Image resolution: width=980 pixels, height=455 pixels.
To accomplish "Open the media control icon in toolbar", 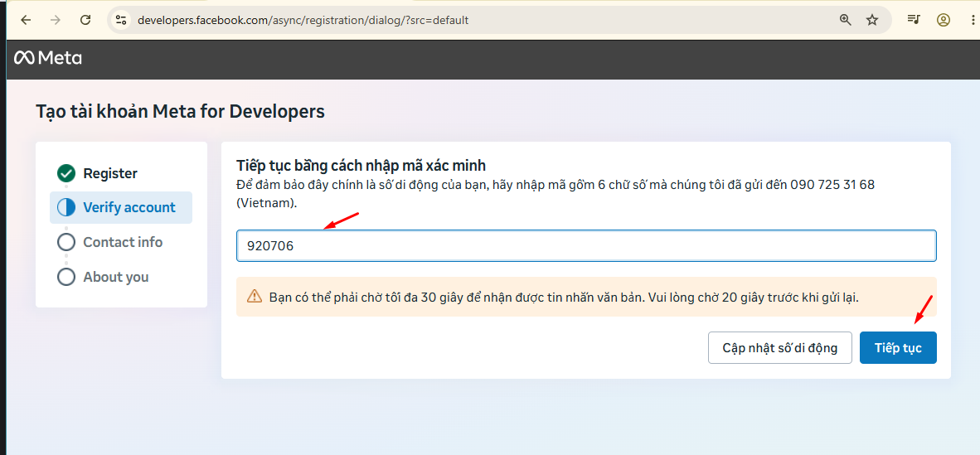I will point(914,20).
